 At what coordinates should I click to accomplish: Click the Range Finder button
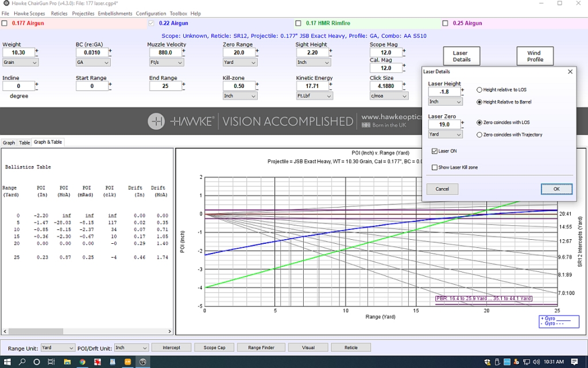[261, 348]
